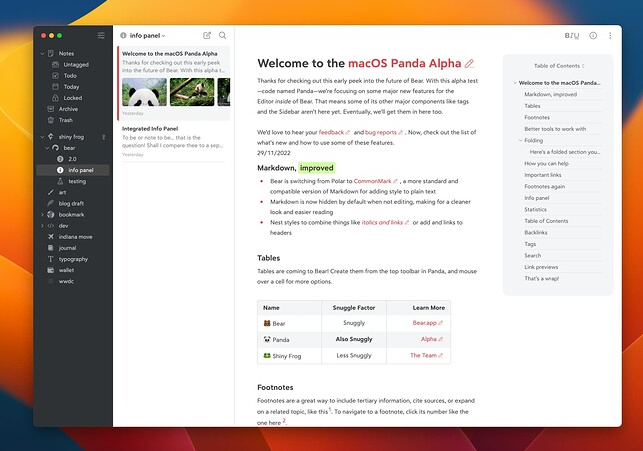Click the second panda photo thumbnail
The height and width of the screenshot is (451, 643).
click(192, 92)
